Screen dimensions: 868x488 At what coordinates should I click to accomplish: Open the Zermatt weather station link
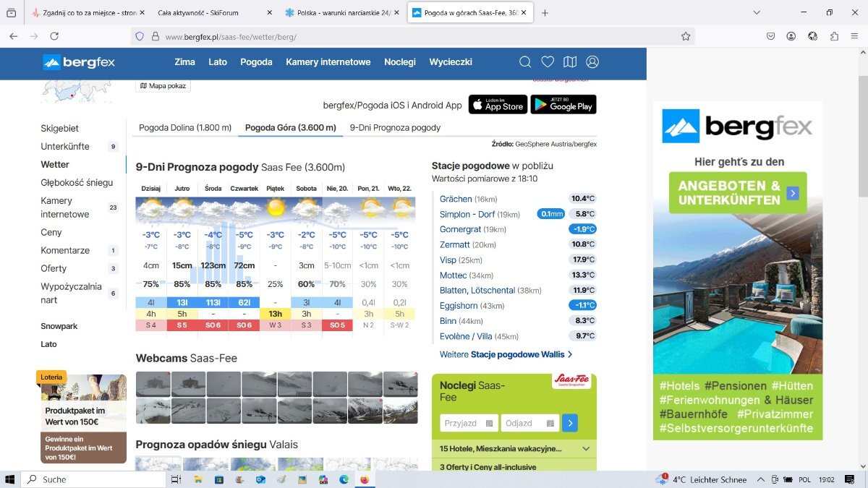coord(455,244)
